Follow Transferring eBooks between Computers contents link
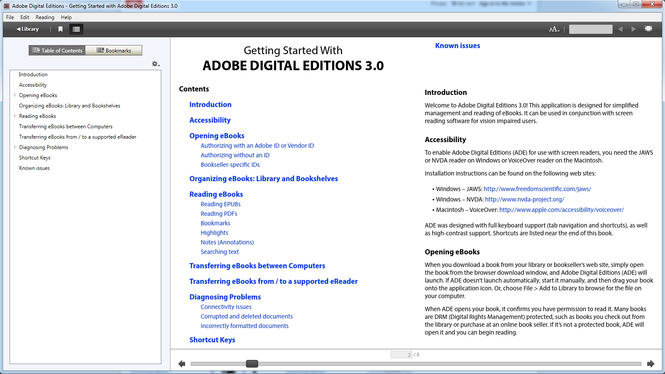 click(x=257, y=266)
